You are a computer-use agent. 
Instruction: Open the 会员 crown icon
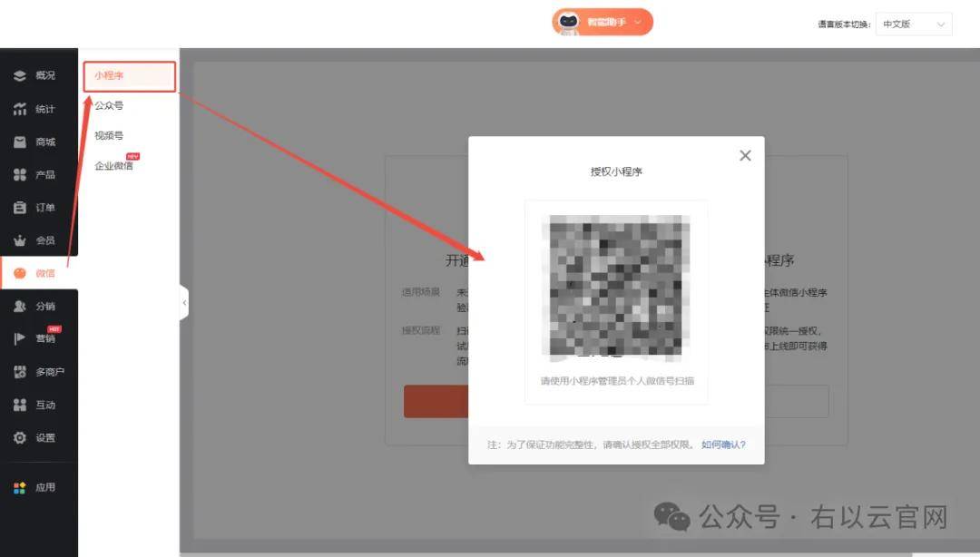(20, 240)
